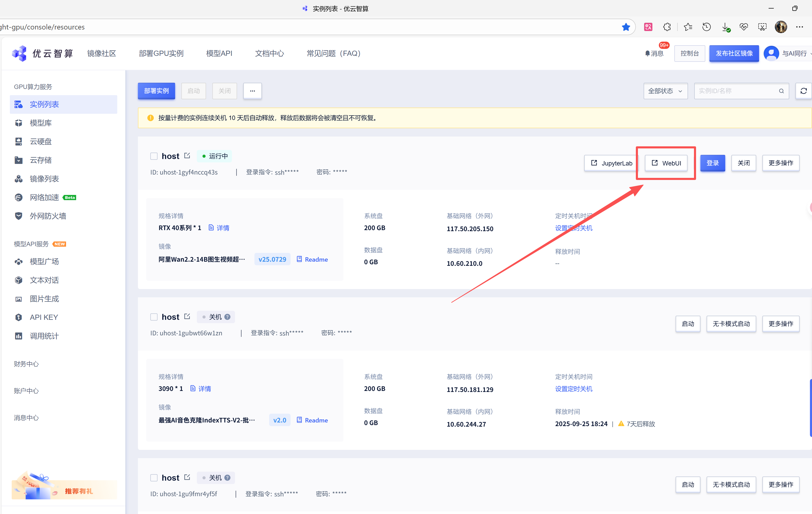Click the search magnifier in instance ID field

point(781,91)
